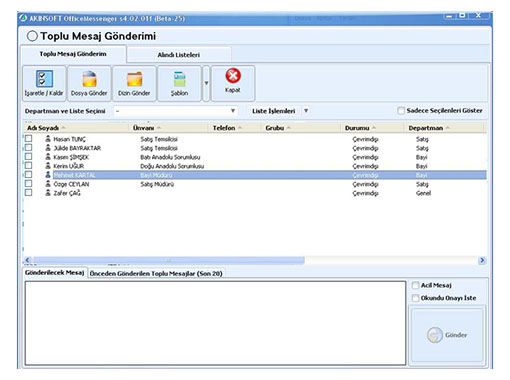510x380 pixels.
Task: Click the İşaretle / Kaldır checklist icon
Action: [x=44, y=79]
